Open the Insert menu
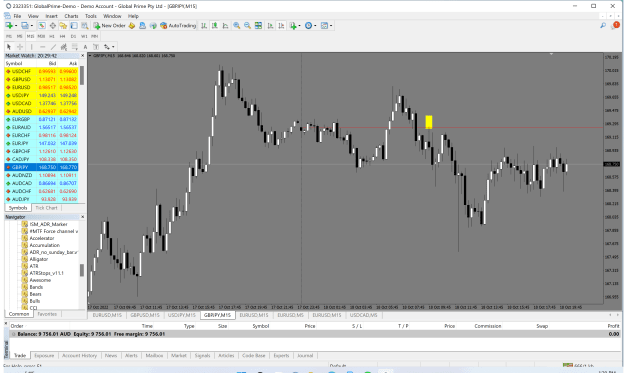625x373 pixels. 51,16
